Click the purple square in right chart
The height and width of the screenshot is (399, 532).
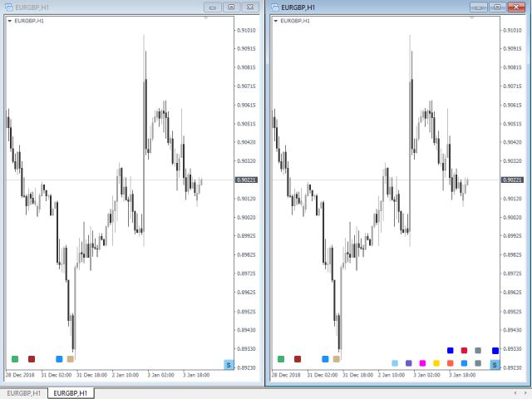coord(408,363)
